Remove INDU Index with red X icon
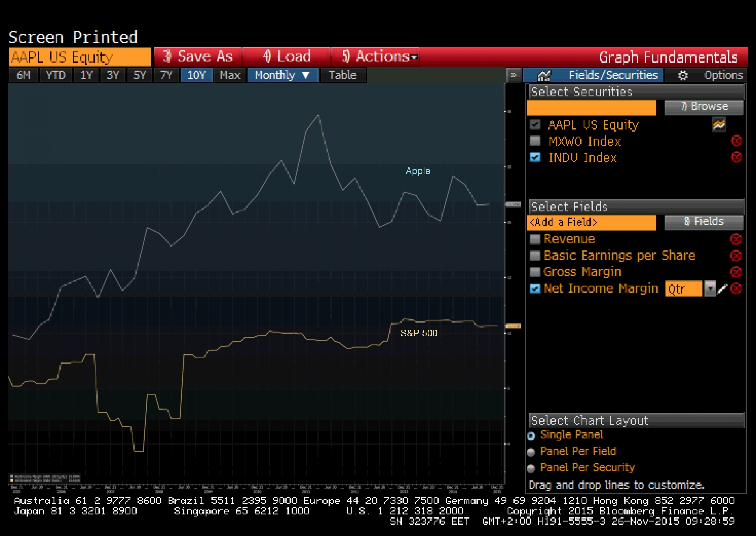This screenshot has width=756, height=536. (736, 157)
